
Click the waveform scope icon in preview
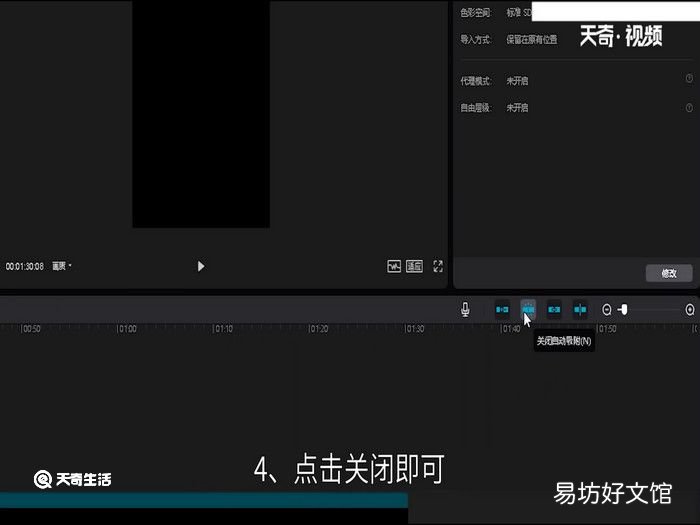tap(394, 267)
